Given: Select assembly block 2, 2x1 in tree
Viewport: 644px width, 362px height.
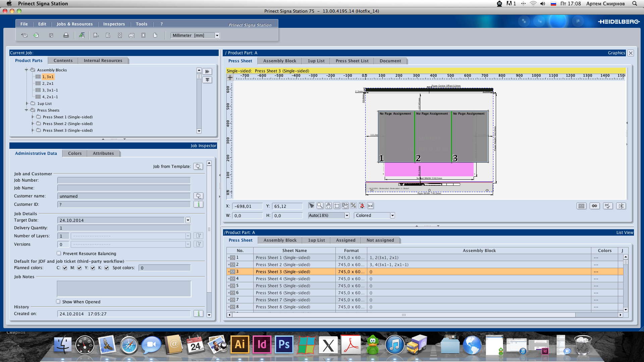Looking at the screenshot, I should (48, 83).
